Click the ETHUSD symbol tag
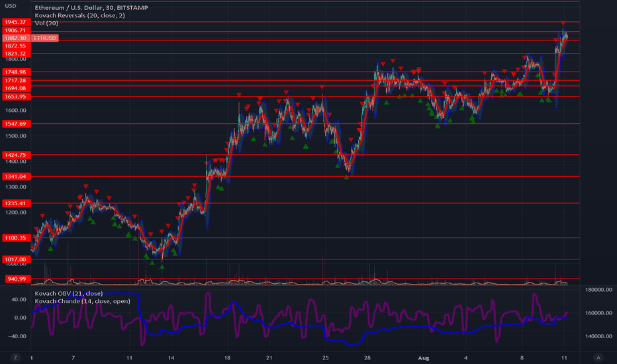 [x=45, y=38]
